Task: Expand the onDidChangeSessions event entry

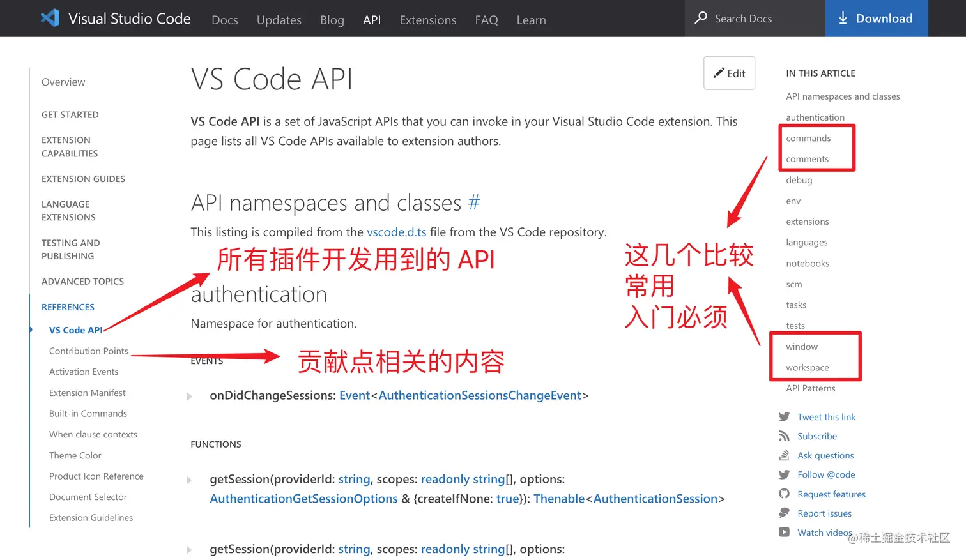Action: (x=189, y=397)
